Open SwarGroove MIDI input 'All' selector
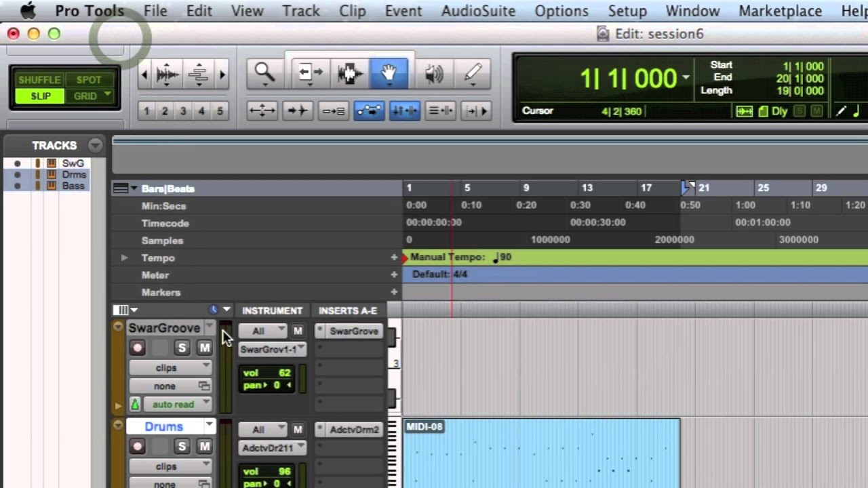This screenshot has height=488, width=868. pos(262,331)
